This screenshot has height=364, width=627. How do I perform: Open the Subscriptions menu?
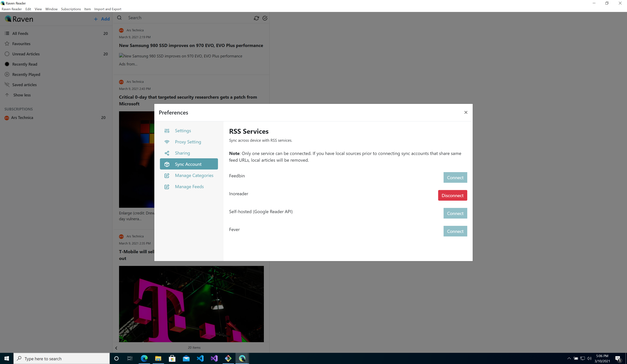coord(71,9)
